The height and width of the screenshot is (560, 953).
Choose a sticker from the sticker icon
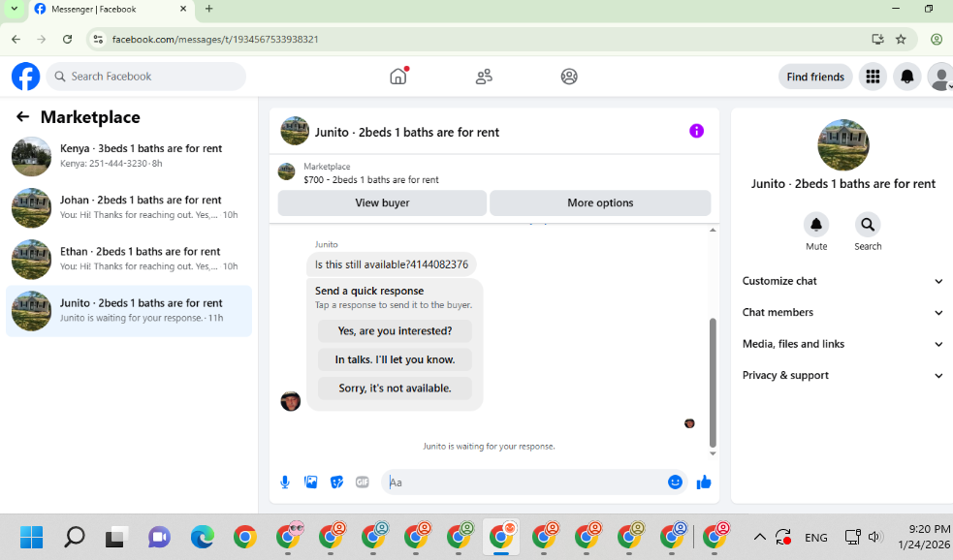pyautogui.click(x=336, y=482)
